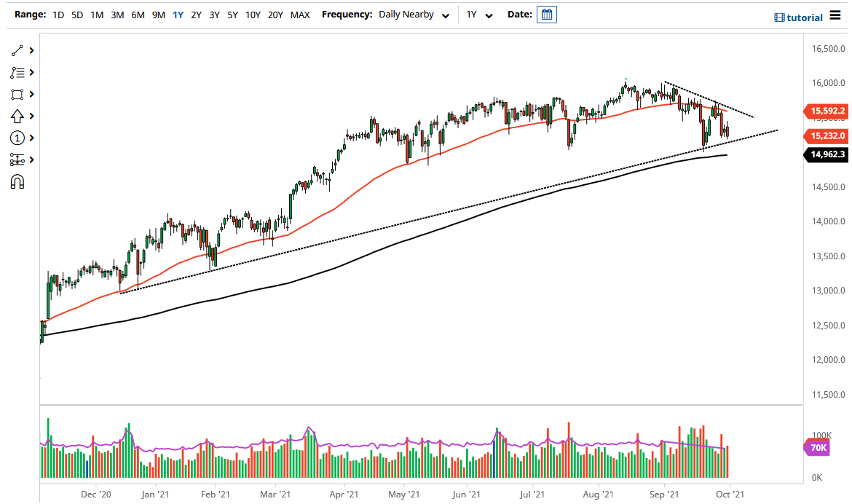This screenshot has width=852, height=504.
Task: Toggle the magnet snapping on
Action: (x=16, y=180)
